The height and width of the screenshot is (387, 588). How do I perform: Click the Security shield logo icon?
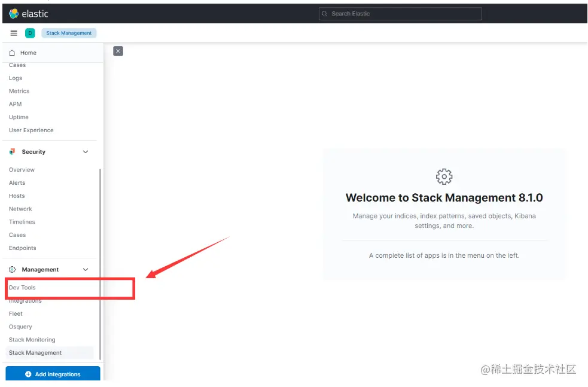(13, 151)
